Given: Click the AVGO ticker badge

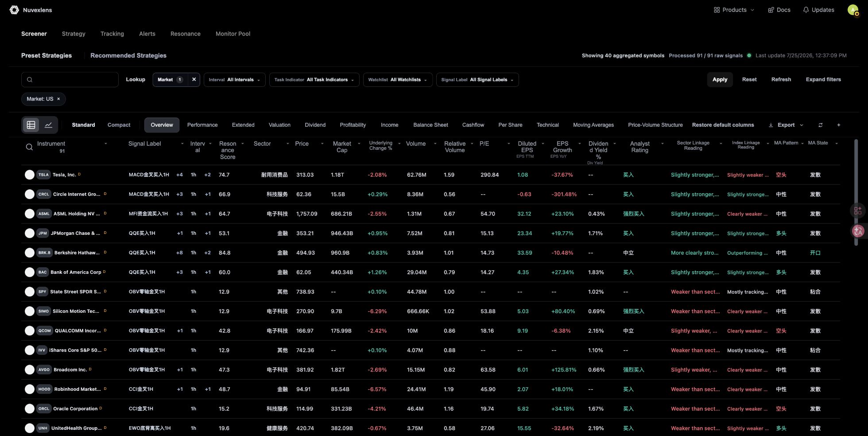Looking at the screenshot, I should click(x=44, y=370).
